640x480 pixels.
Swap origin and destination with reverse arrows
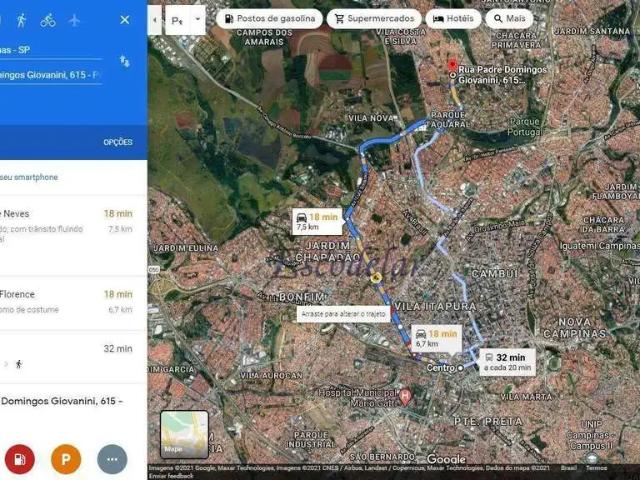pyautogui.click(x=124, y=61)
